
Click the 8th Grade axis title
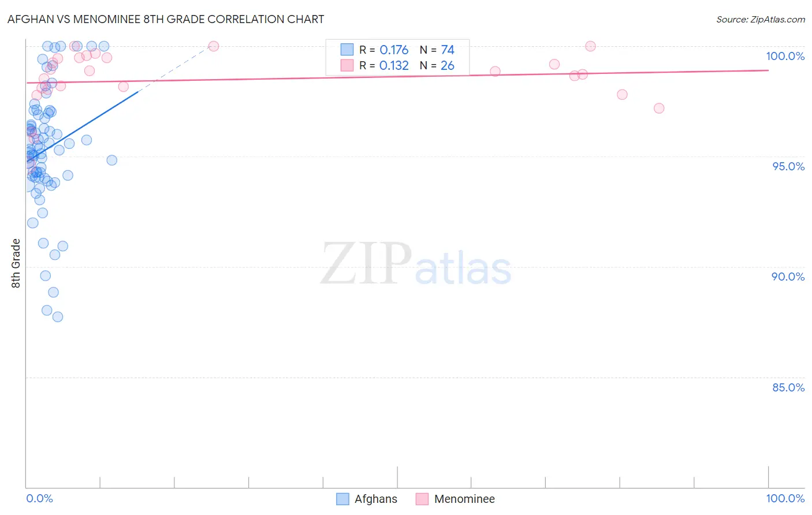(x=16, y=263)
